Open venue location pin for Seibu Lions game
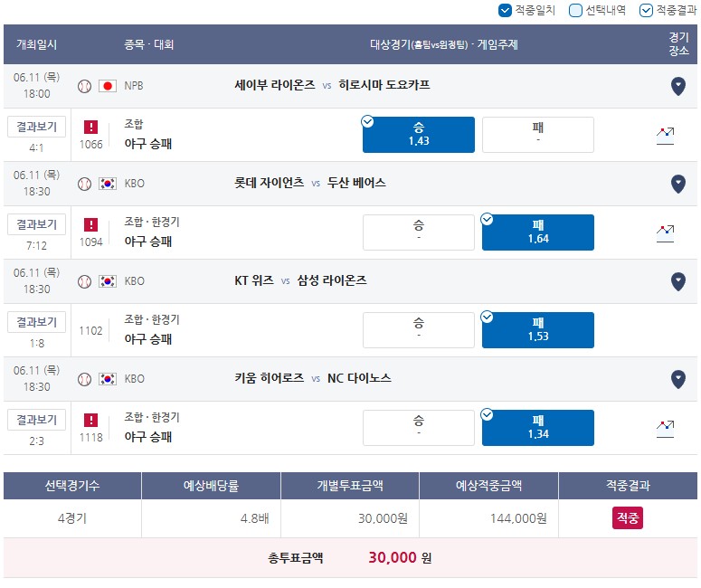 point(678,86)
